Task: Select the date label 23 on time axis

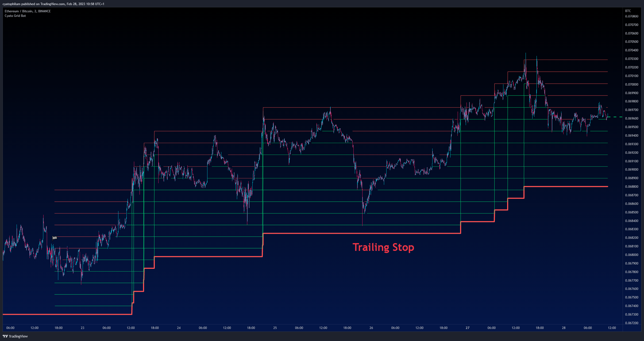Action: coord(82,328)
